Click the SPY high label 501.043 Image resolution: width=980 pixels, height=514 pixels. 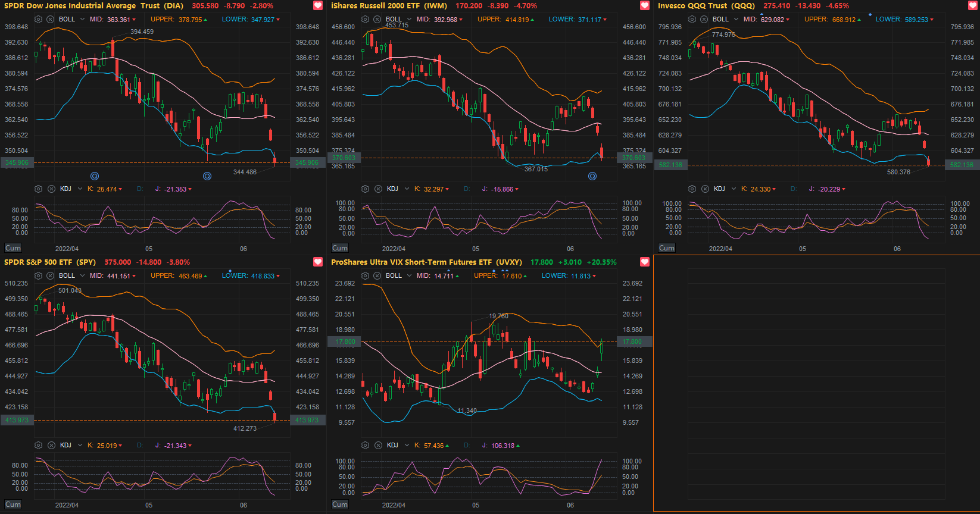pyautogui.click(x=70, y=290)
